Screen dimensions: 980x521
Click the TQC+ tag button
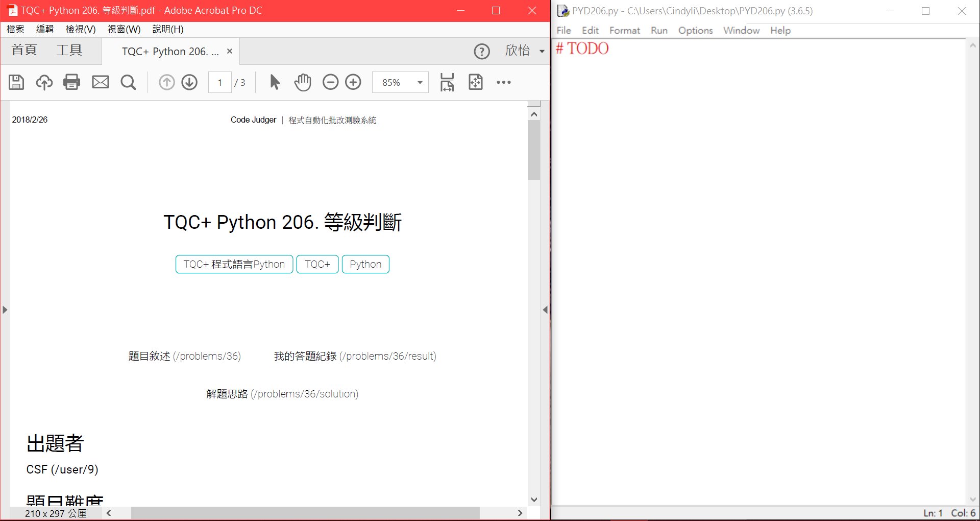coord(317,264)
